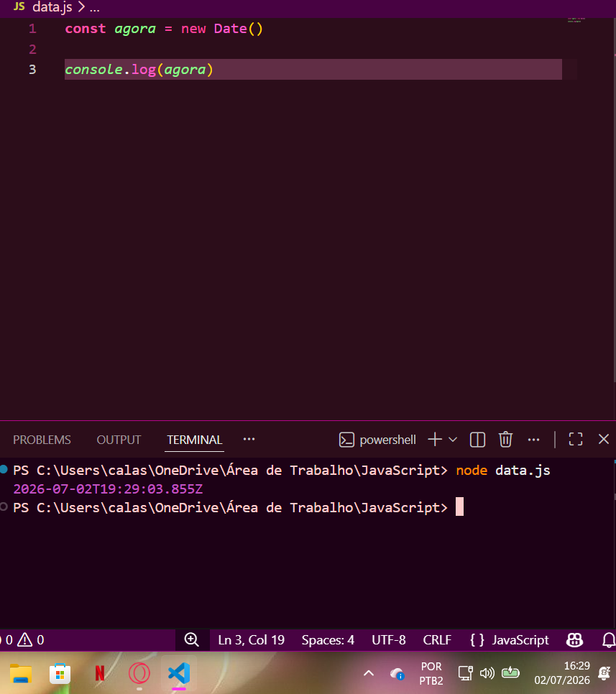Expand the terminal launch profile dropdown chevron

pos(453,440)
